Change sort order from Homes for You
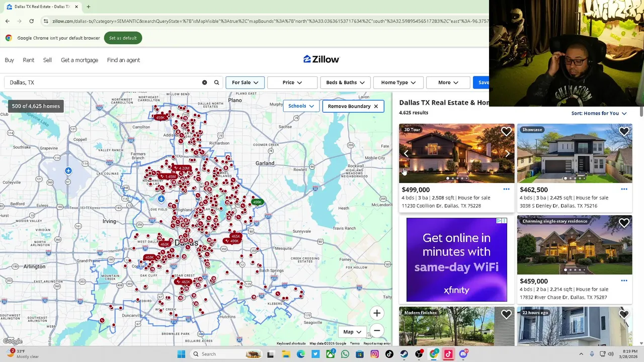Viewport: 644px width, 362px height. pyautogui.click(x=599, y=113)
